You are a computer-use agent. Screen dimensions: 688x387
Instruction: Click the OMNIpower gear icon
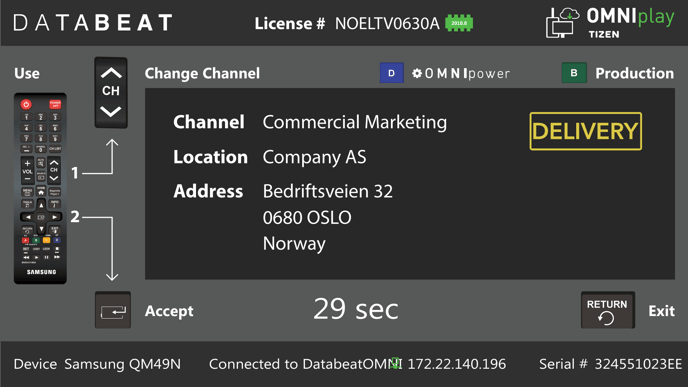[x=416, y=73]
